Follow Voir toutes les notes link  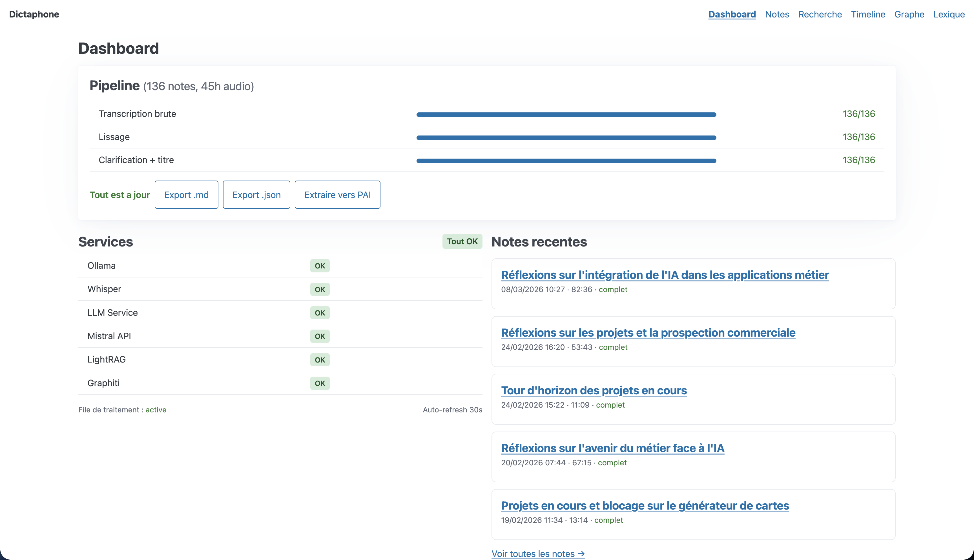point(538,554)
